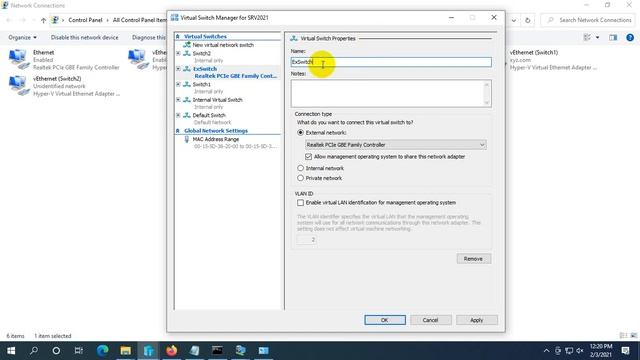
Task: Select the vEthernet (Switch2) adapter icon
Action: click(x=19, y=85)
